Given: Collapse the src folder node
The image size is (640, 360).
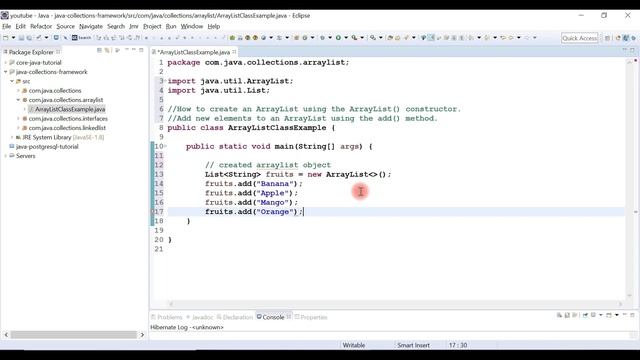Looking at the screenshot, I should (x=12, y=81).
